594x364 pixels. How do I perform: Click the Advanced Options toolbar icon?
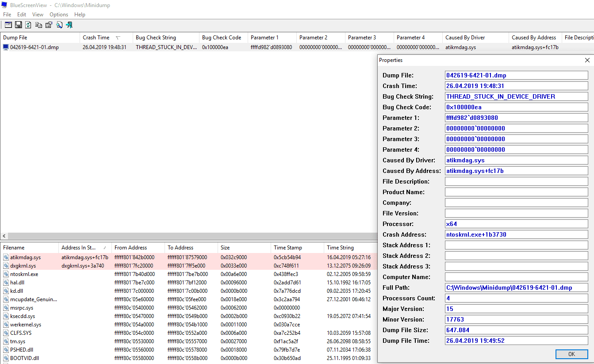[8, 25]
